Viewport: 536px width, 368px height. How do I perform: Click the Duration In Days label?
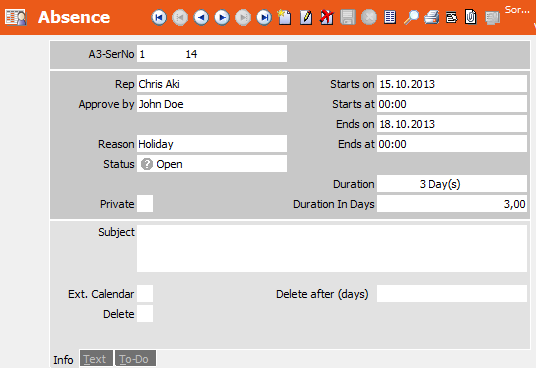334,204
